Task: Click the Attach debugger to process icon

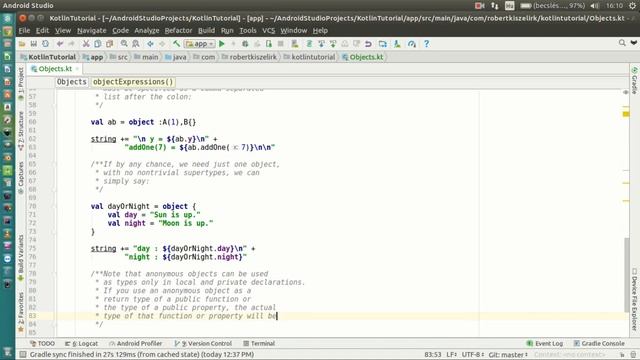Action: pyautogui.click(x=269, y=44)
